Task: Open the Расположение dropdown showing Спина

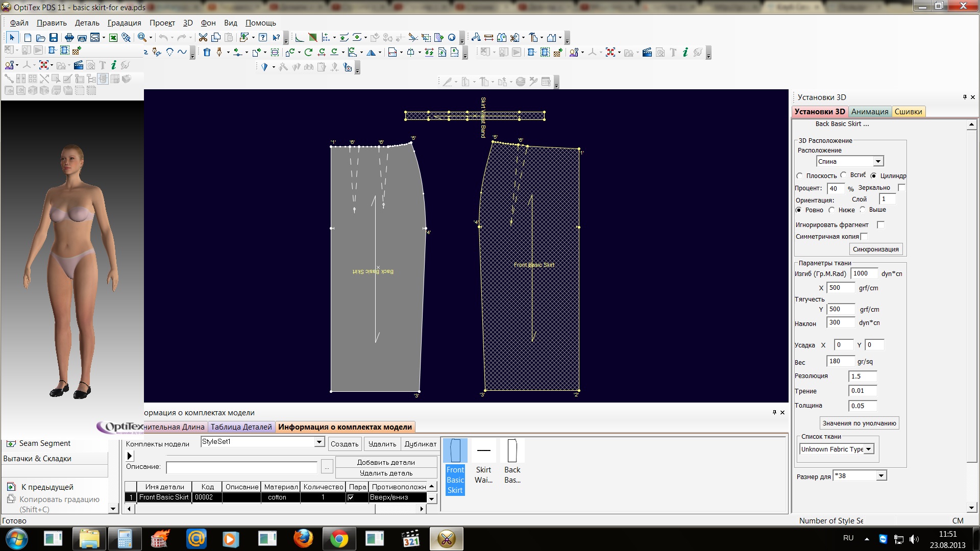Action: [878, 161]
